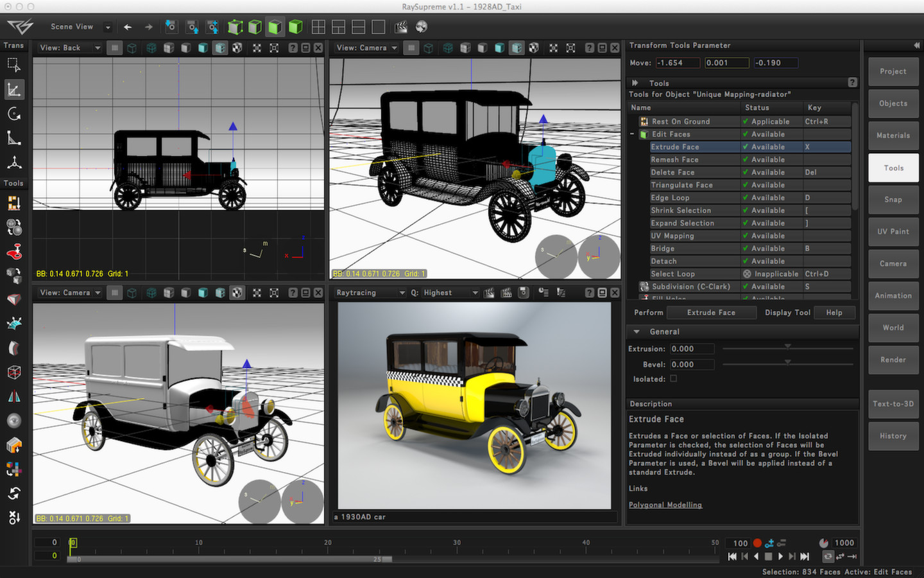Switch to the Materials tab
Image resolution: width=924 pixels, height=578 pixels.
[x=893, y=136]
